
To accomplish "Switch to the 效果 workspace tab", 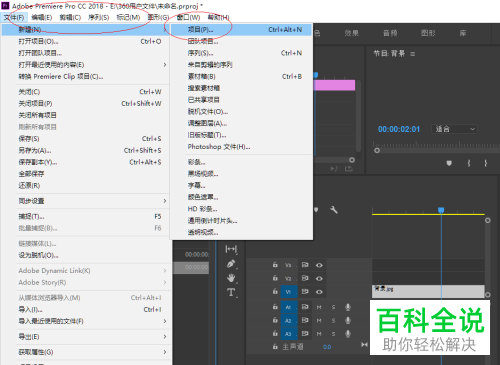I will click(352, 33).
